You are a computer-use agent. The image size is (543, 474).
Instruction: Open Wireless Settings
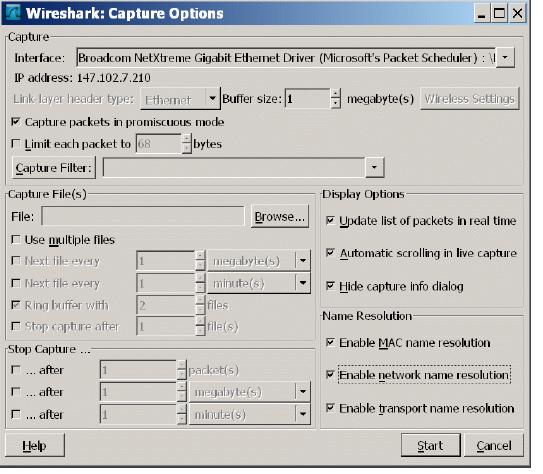pos(470,99)
